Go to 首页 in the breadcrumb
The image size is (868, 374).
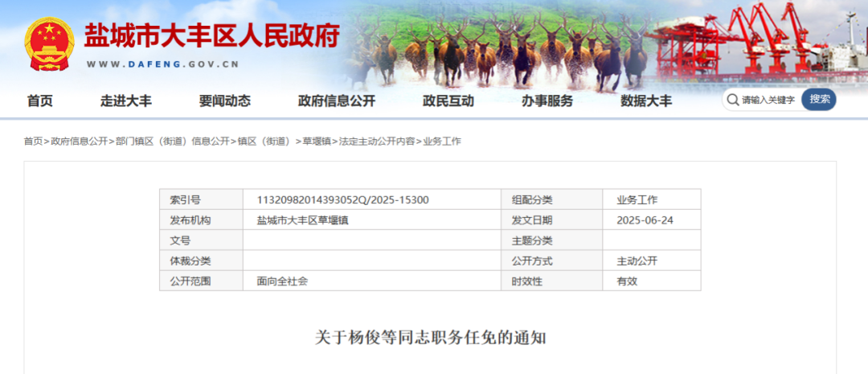[33, 142]
